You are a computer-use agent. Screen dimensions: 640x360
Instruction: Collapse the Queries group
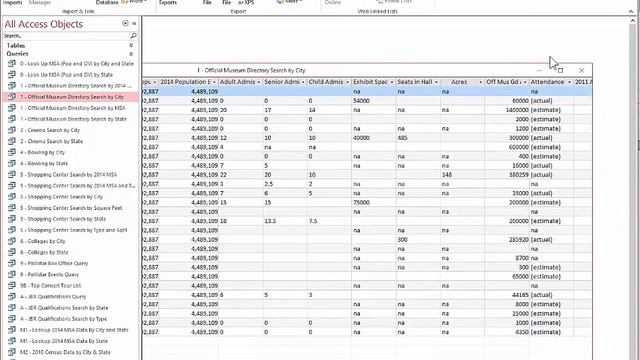(131, 54)
